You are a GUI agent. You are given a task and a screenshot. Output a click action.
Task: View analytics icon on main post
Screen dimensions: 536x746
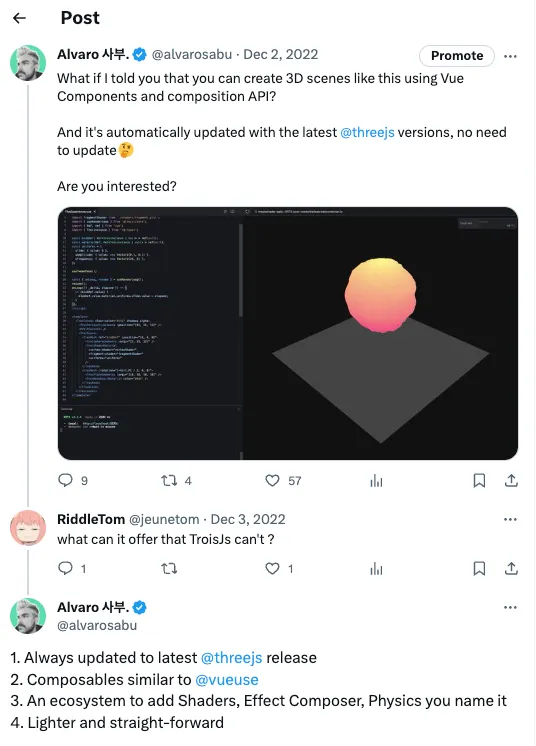click(376, 481)
